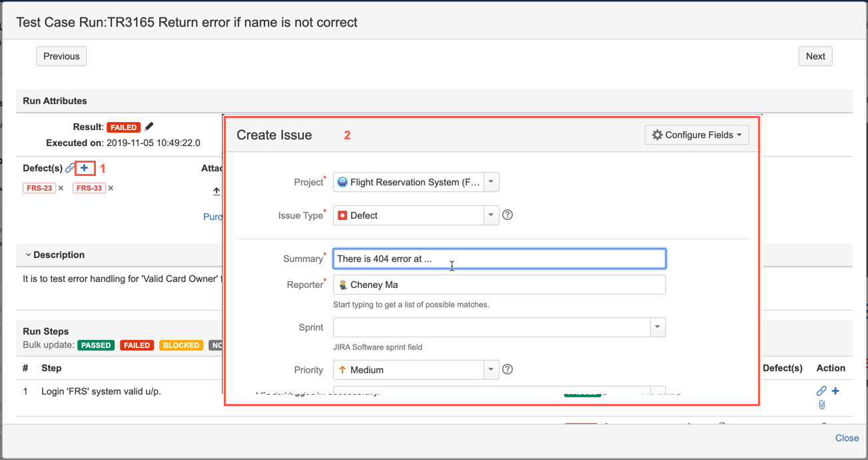Click the help icon next to Issue Type
Viewport: 868px width, 460px height.
tap(508, 215)
